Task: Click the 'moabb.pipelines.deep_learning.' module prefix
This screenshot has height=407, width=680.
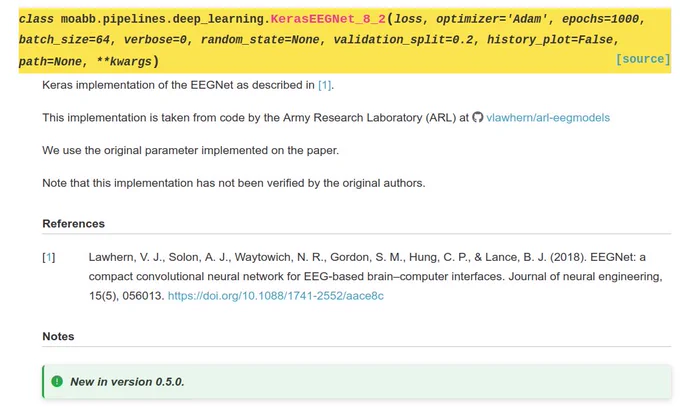Action: pyautogui.click(x=166, y=19)
